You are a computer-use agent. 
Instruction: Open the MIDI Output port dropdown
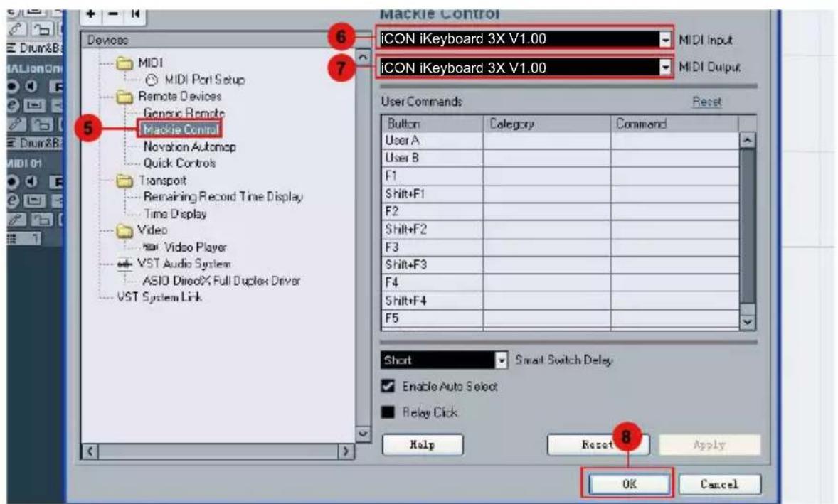pyautogui.click(x=665, y=68)
